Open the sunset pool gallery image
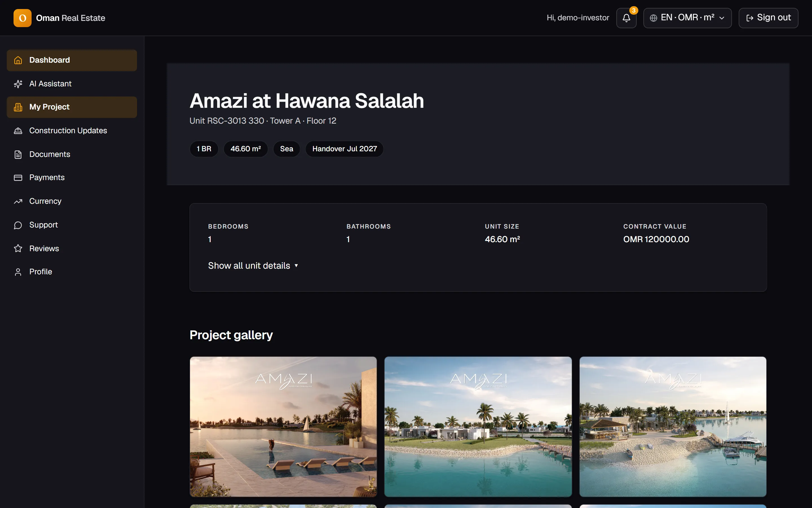This screenshot has width=812, height=508. coord(283,427)
